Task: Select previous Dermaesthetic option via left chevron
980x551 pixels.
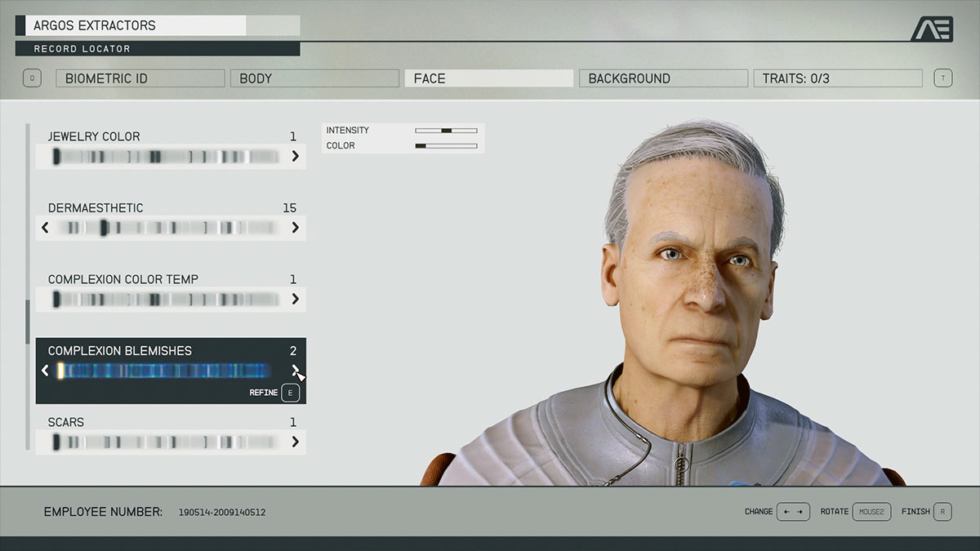Action: 46,228
